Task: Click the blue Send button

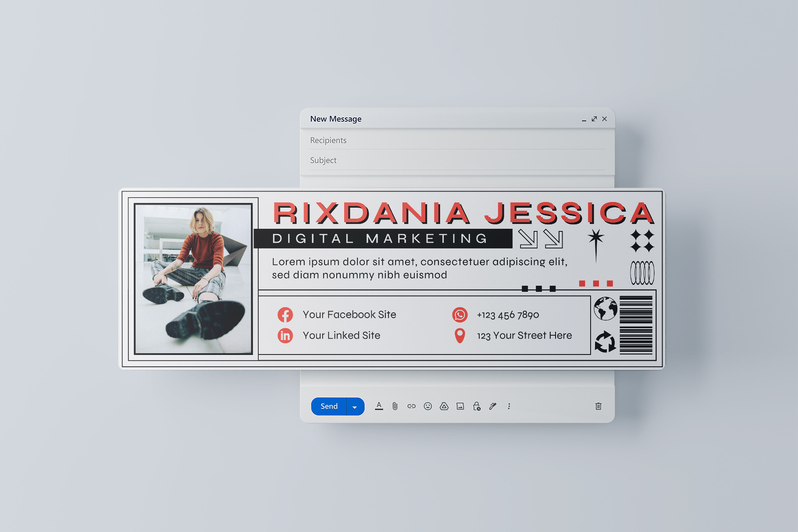Action: tap(329, 406)
